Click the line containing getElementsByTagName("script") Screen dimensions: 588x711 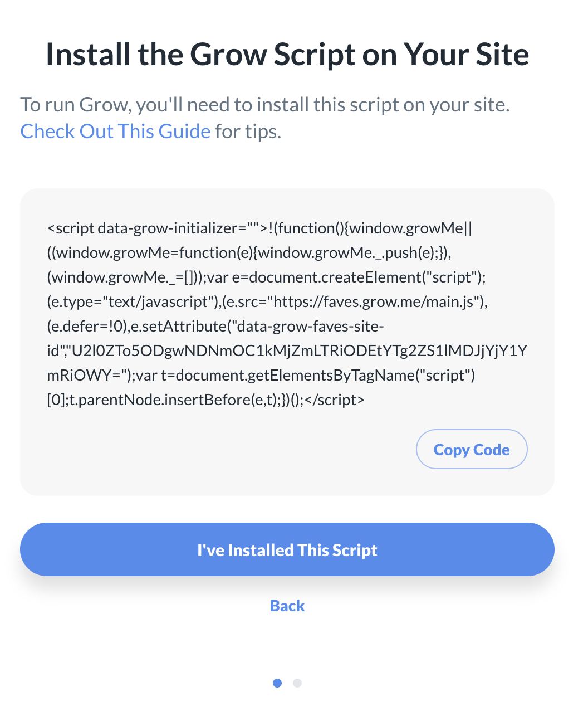pyautogui.click(x=262, y=376)
